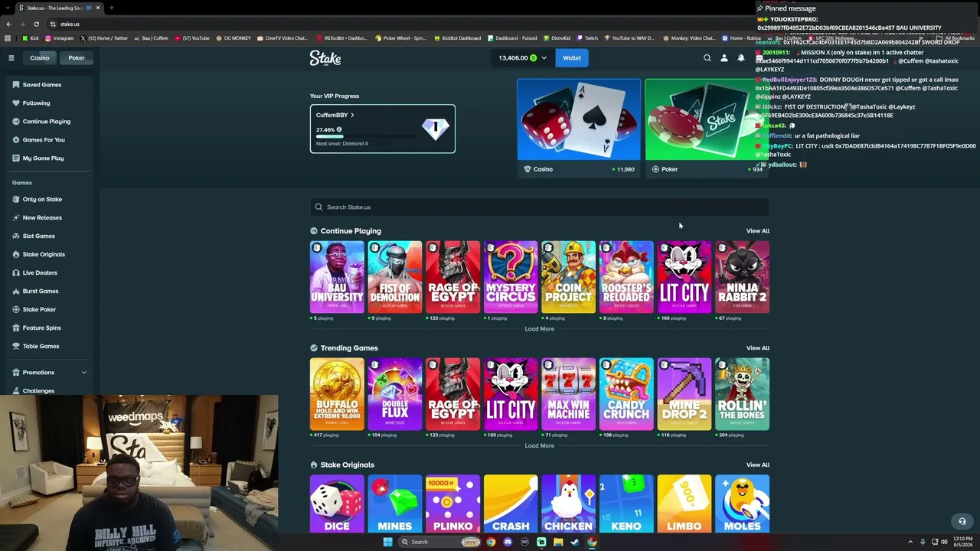The height and width of the screenshot is (551, 980).
Task: Click the header search magnifier icon
Action: (x=707, y=58)
